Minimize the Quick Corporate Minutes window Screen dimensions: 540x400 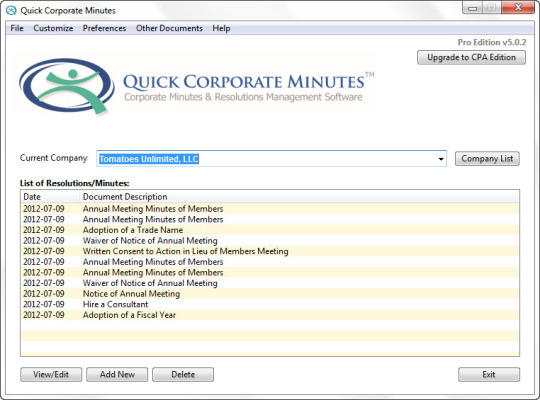click(x=472, y=8)
